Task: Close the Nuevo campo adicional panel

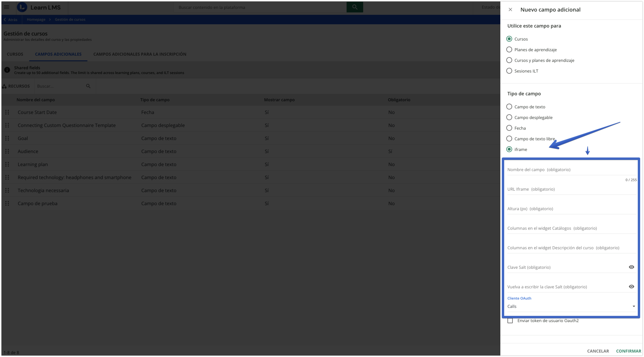Action: coord(510,9)
